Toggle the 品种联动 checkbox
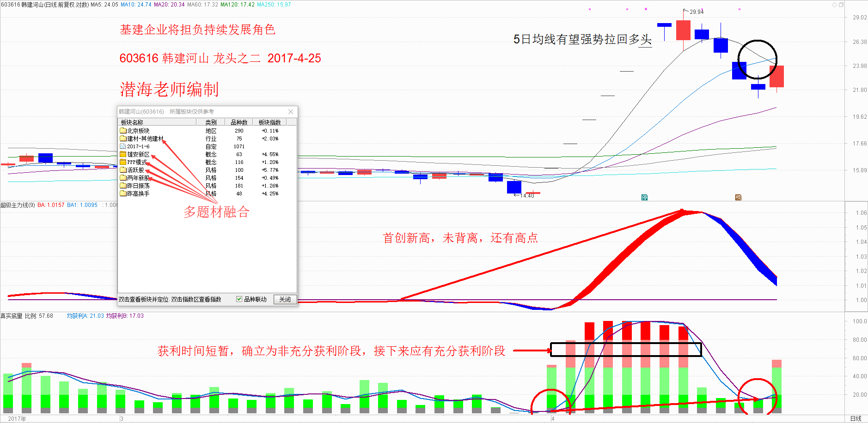Image resolution: width=868 pixels, height=423 pixels. click(239, 299)
